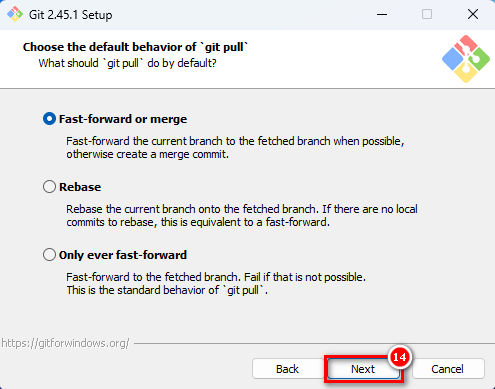Screen dimensions: 495x389
Task: Click the Git 2.45.1 Setup title text
Action: [71, 15]
